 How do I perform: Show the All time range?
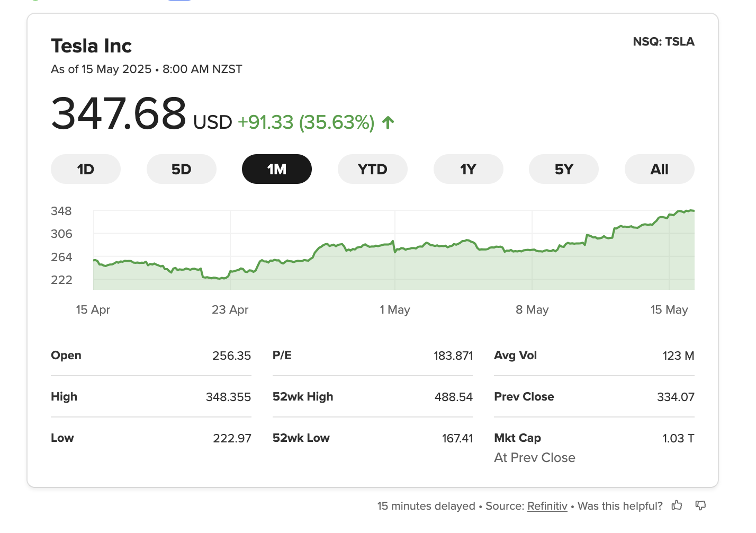[660, 169]
